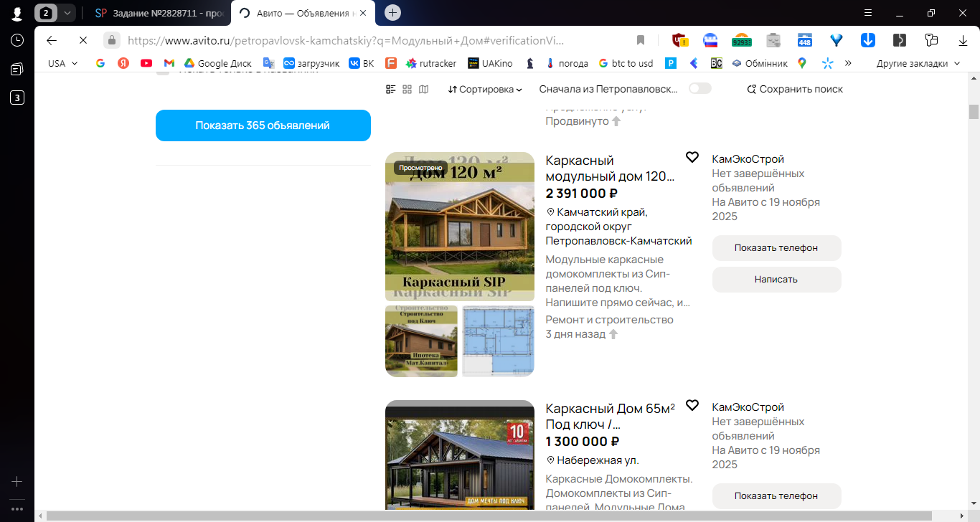
Task: Open dark house photo of 65м² listing
Action: (x=460, y=455)
